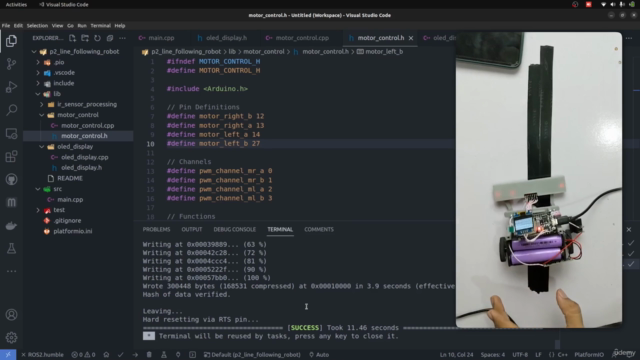The image size is (640, 360).
Task: Open motor_control.cpp in the file tree
Action: (87, 126)
